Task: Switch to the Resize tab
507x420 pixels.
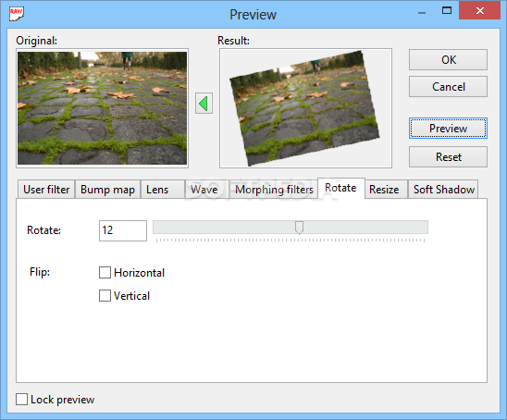Action: 386,190
